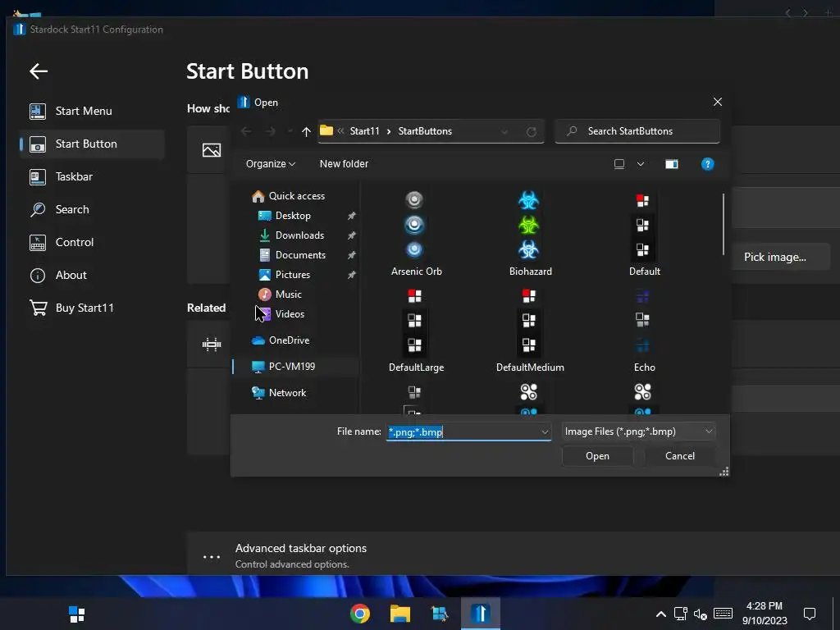Click the three-dots icon beside Advanced taskbar options
The width and height of the screenshot is (840, 630).
click(x=212, y=557)
